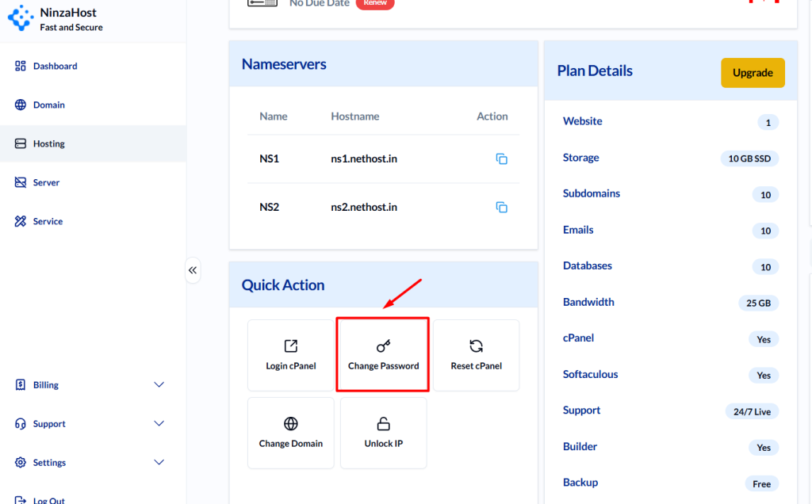Viewport: 812px width, 504px height.
Task: Click the Unlock IP padlock icon
Action: 383,423
